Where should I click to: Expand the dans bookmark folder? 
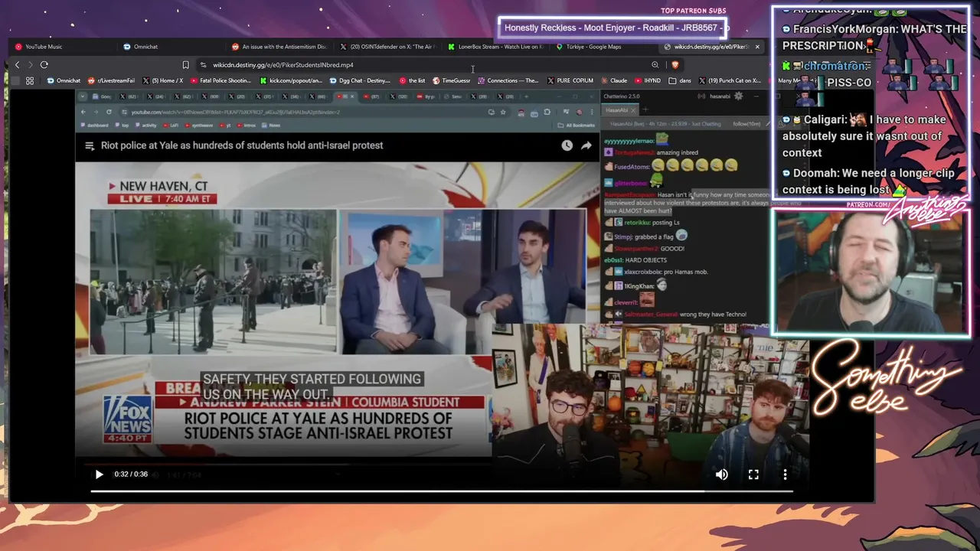(x=680, y=80)
